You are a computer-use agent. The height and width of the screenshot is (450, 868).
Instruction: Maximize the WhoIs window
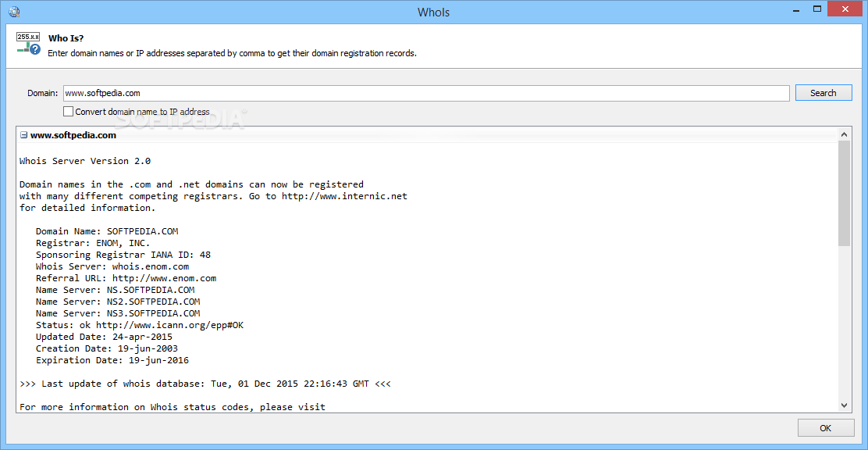coord(816,9)
